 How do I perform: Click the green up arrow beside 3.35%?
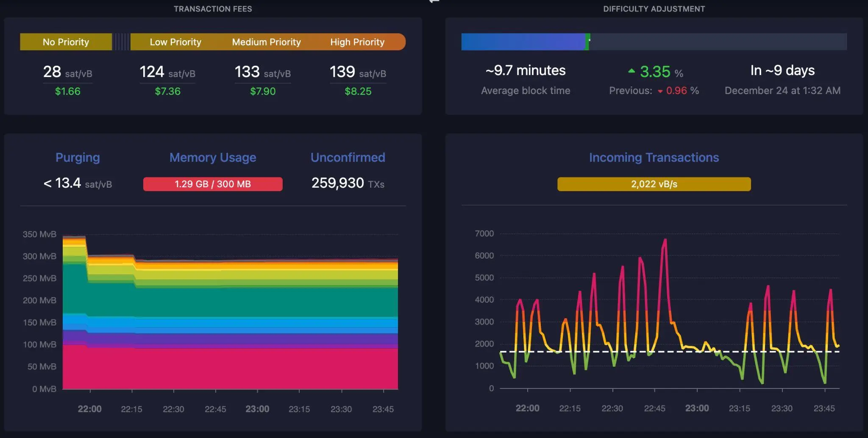(x=632, y=71)
